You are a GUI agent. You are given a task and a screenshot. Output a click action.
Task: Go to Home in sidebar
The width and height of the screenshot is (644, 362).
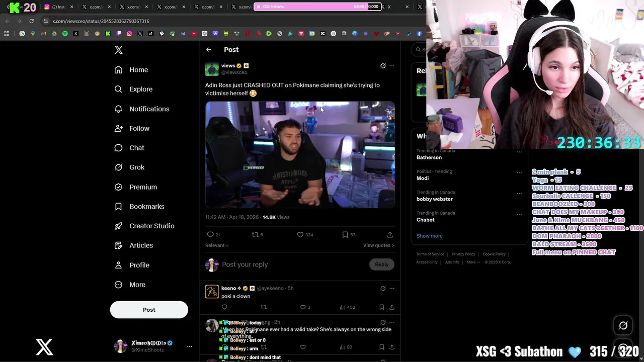tap(131, 70)
